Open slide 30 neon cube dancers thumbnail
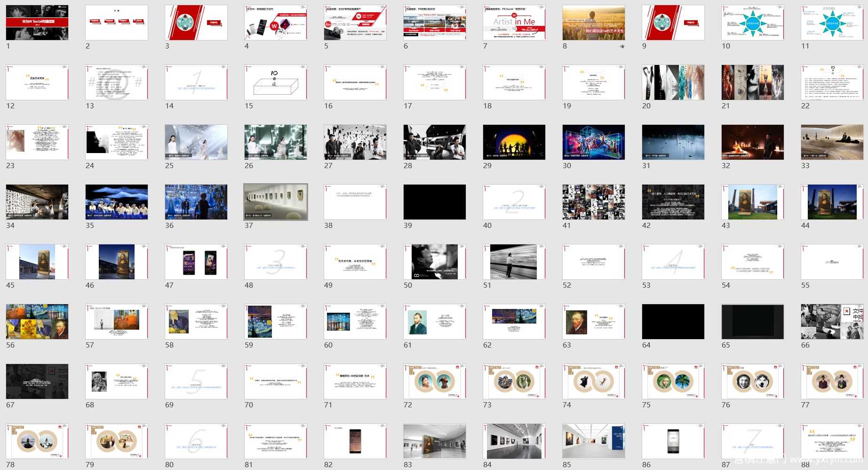The width and height of the screenshot is (868, 470). 594,142
